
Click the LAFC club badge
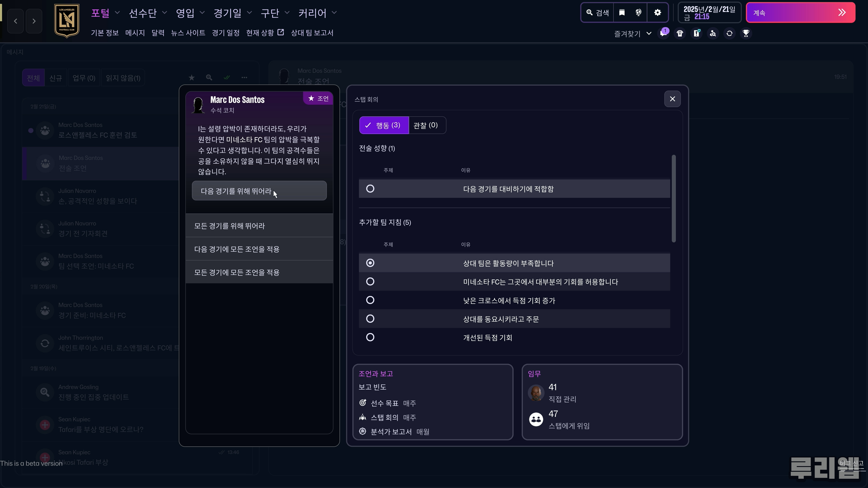click(x=67, y=21)
